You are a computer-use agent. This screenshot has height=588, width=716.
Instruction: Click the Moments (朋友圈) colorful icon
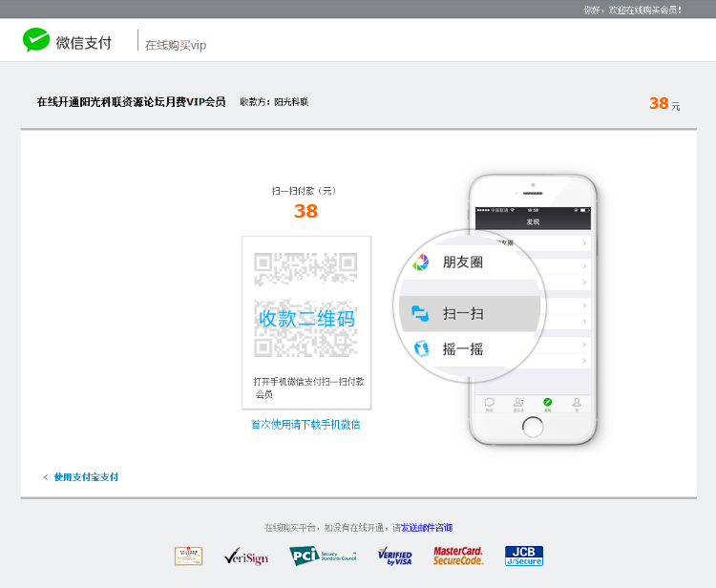click(x=419, y=262)
